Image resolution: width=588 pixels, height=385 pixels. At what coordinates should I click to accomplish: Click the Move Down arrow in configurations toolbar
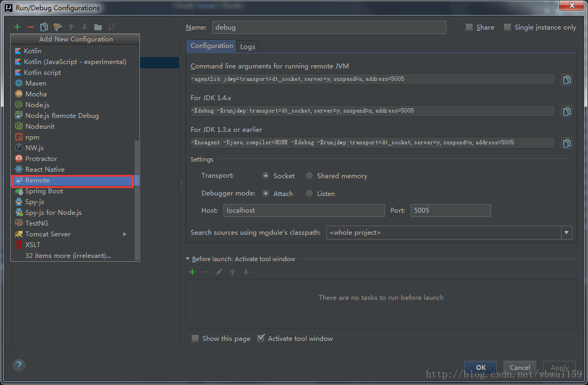pos(85,27)
